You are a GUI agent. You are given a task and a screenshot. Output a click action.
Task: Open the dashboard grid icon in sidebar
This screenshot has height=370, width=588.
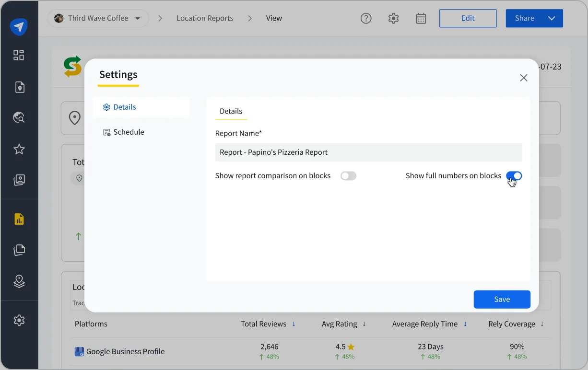tap(19, 55)
